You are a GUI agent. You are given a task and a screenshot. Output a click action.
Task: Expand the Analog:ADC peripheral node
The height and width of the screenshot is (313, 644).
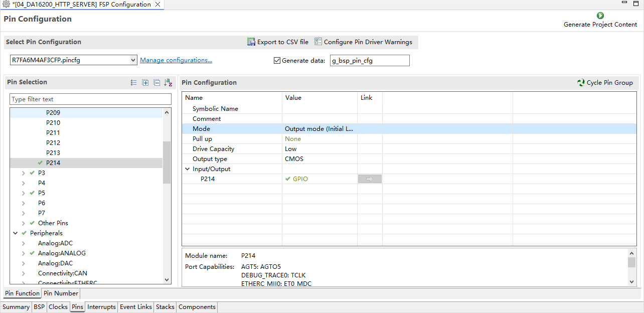click(24, 243)
